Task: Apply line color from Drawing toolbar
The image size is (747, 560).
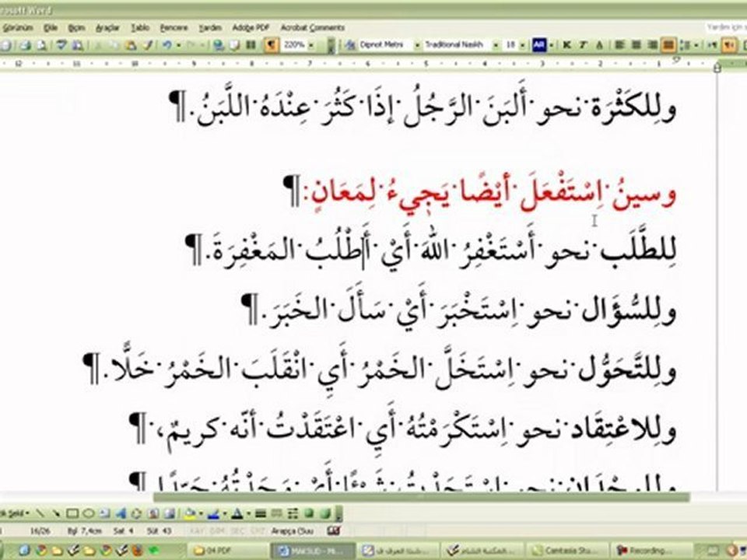Action: click(213, 514)
